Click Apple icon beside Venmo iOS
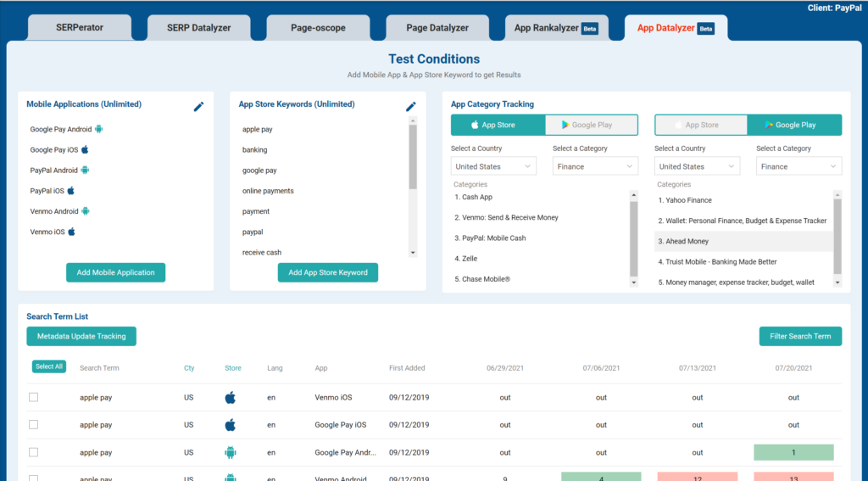This screenshot has width=868, height=481. [x=71, y=232]
